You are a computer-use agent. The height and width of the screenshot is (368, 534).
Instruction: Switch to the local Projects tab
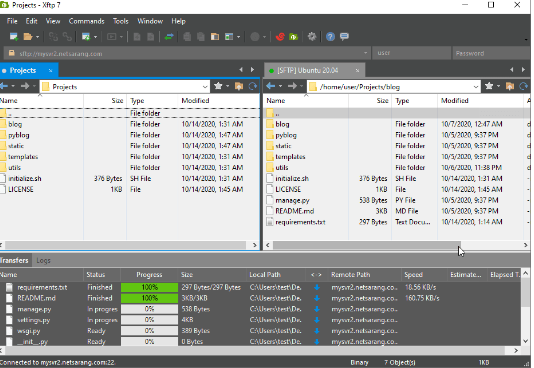click(23, 70)
